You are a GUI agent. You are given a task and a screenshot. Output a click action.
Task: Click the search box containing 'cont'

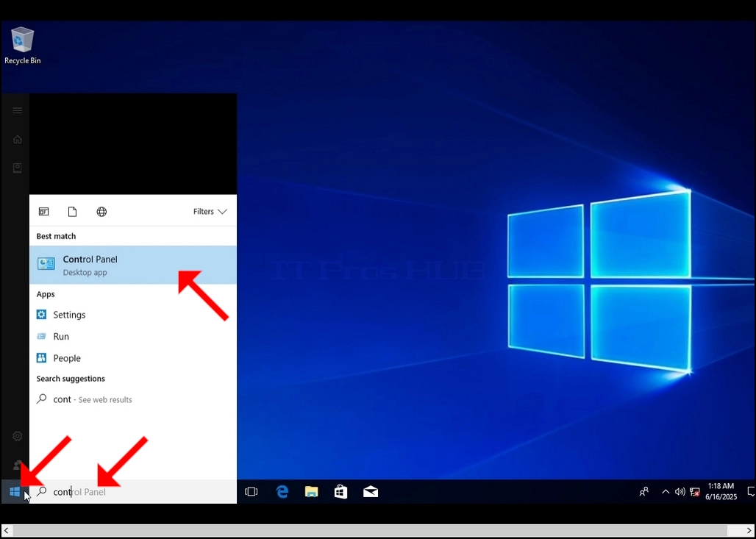click(x=133, y=492)
